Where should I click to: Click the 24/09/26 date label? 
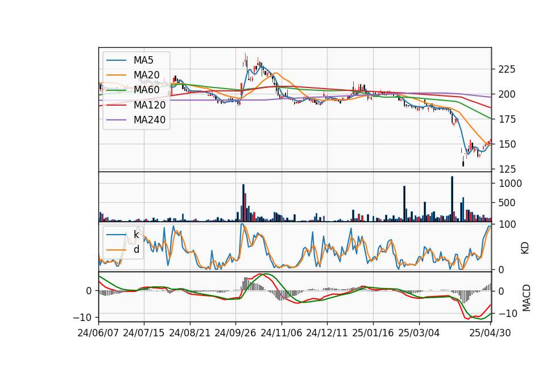235,333
